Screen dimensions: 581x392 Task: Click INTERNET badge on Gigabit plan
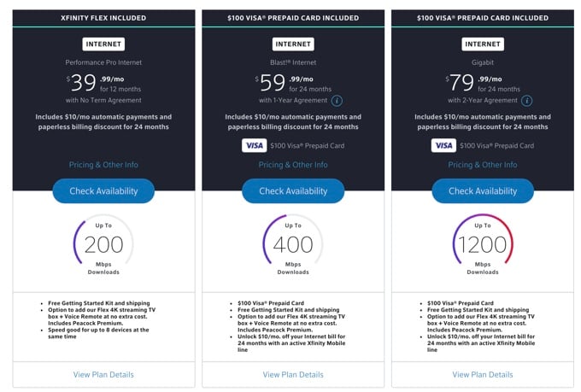pyautogui.click(x=483, y=44)
